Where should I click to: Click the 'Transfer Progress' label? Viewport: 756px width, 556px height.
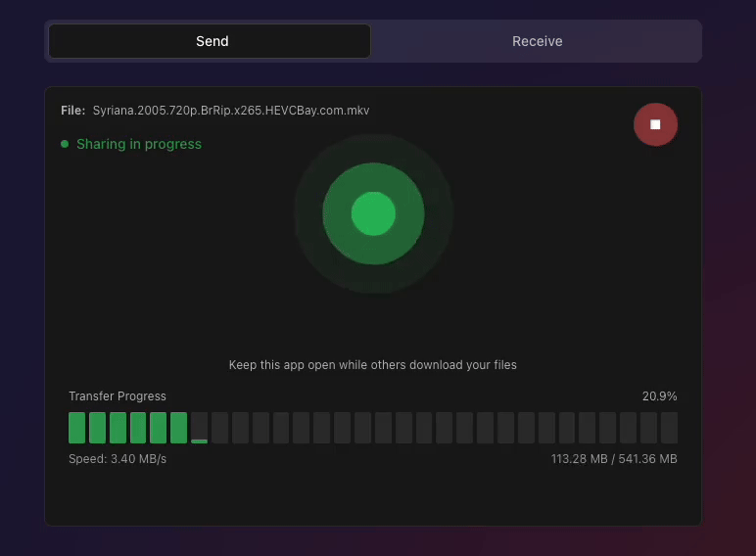pyautogui.click(x=118, y=396)
